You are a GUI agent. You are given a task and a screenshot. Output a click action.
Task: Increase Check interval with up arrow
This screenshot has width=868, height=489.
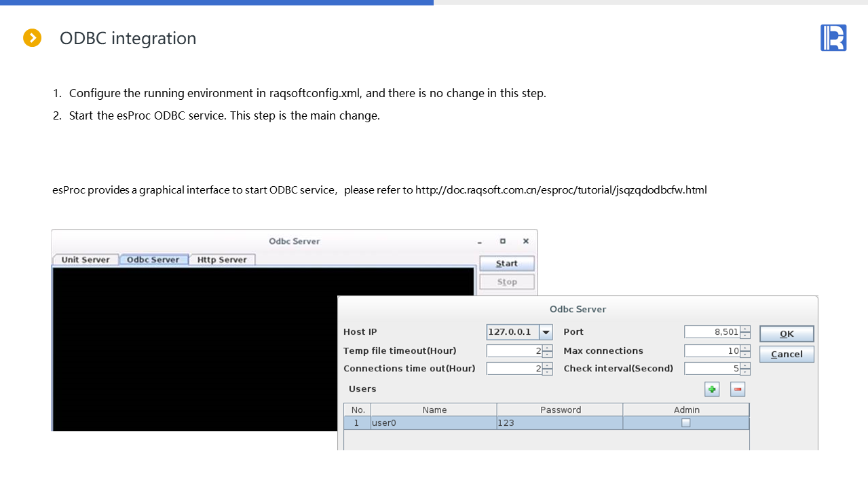(x=745, y=365)
